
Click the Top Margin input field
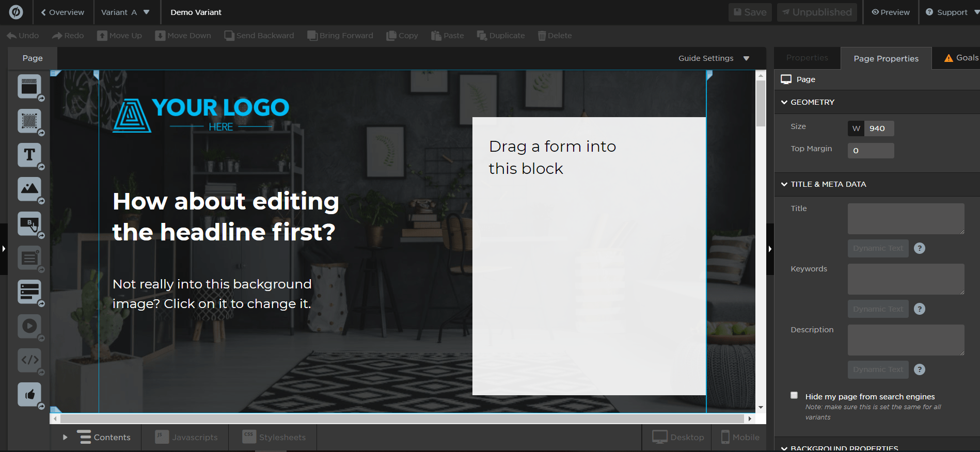coord(871,151)
